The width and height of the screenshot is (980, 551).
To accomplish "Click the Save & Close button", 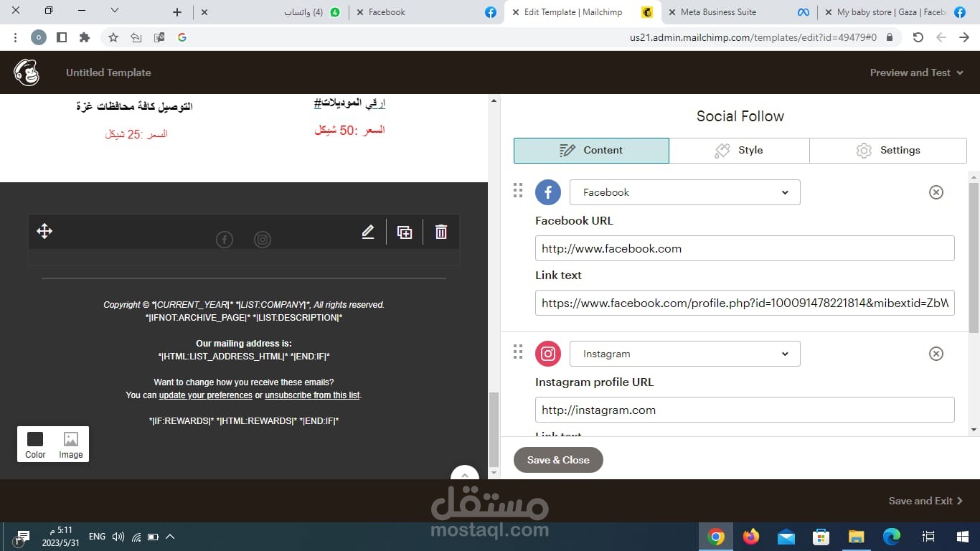I will click(558, 460).
